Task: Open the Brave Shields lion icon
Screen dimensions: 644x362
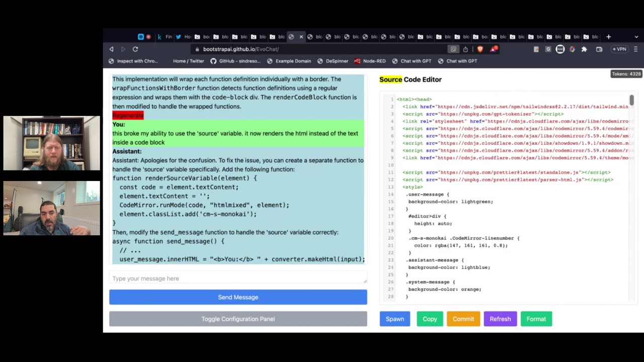Action: [480, 49]
